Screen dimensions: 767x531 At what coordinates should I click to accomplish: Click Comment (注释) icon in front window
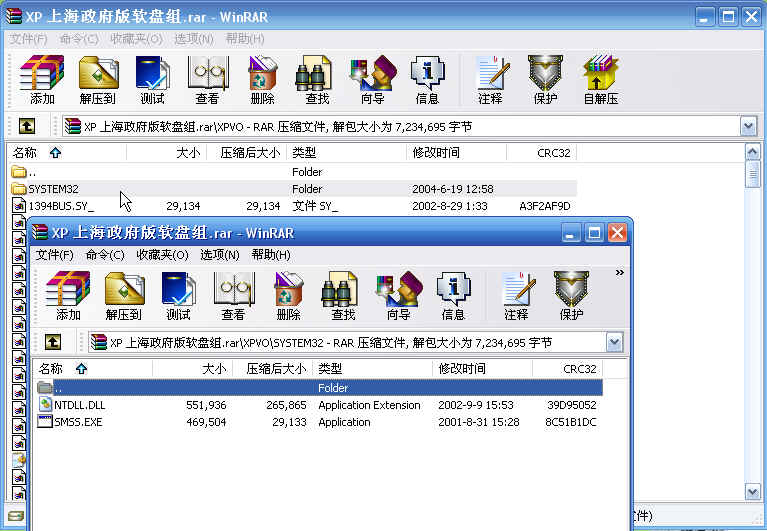(x=518, y=296)
